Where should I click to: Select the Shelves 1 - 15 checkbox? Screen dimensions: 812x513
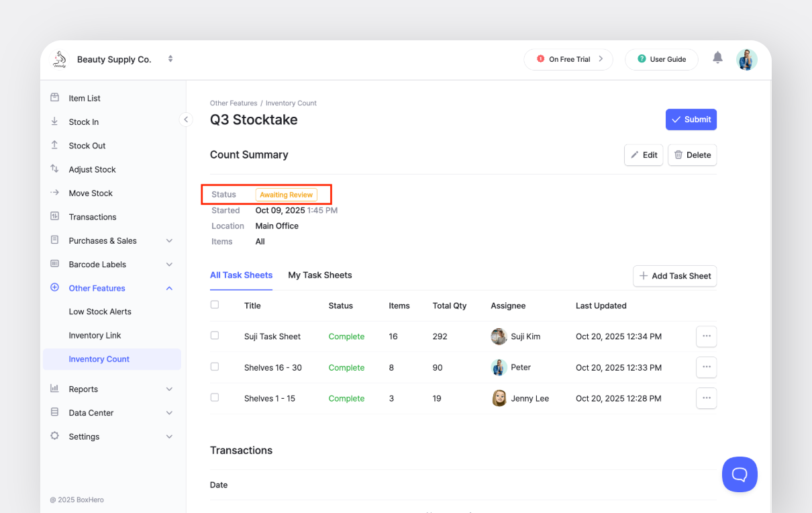point(215,398)
